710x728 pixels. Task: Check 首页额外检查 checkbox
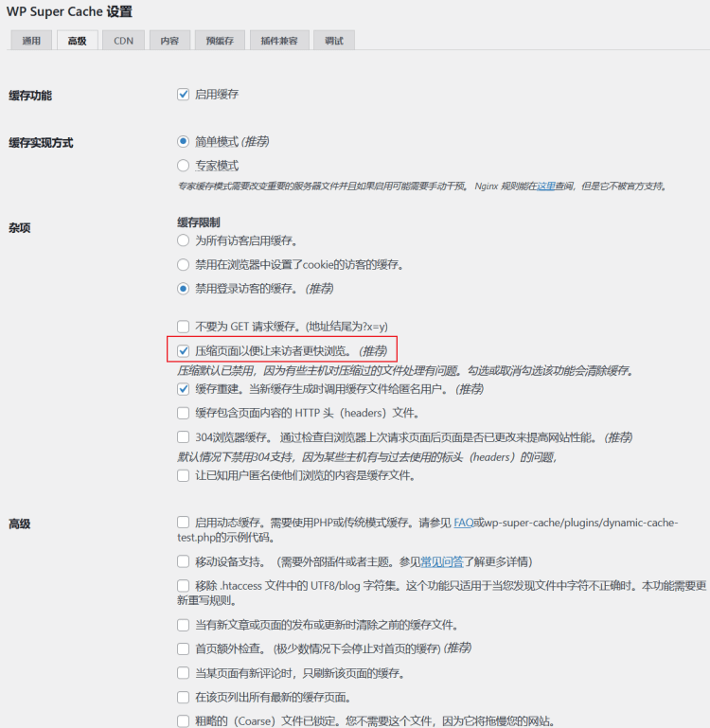coord(183,648)
